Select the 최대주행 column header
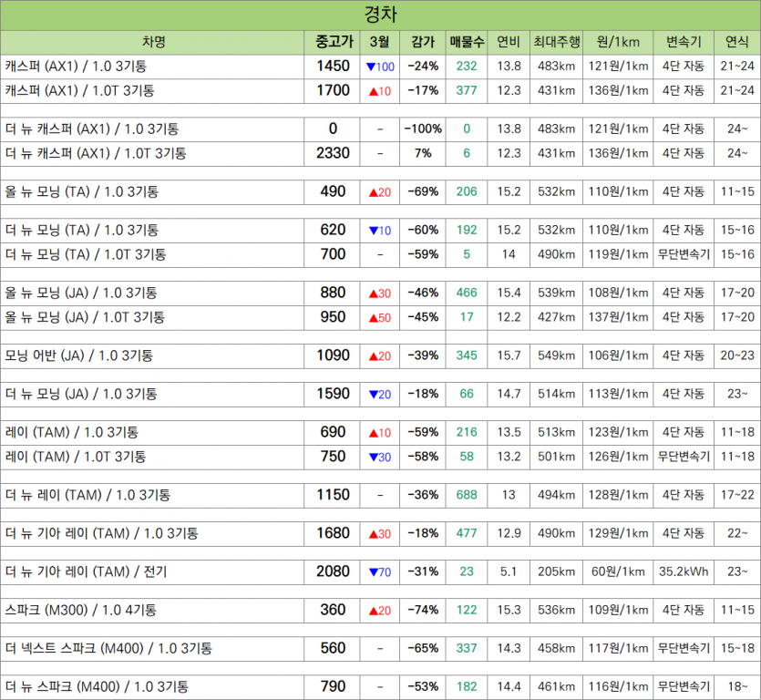The image size is (761, 700). (556, 42)
